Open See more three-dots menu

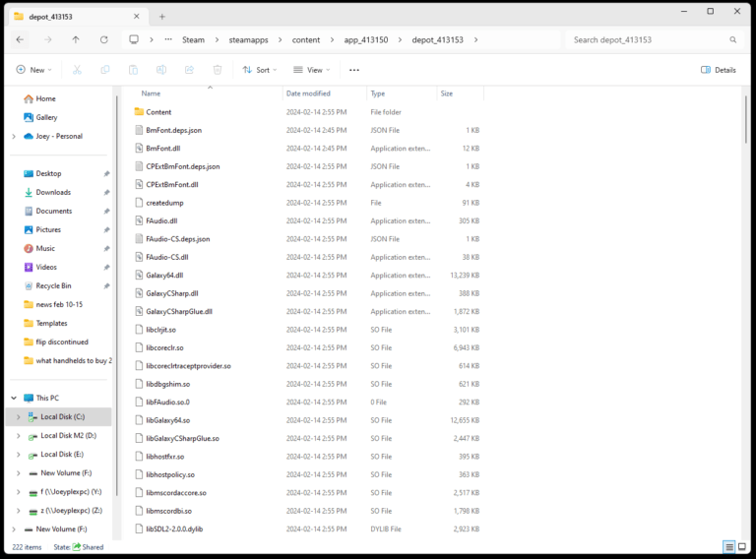[354, 70]
